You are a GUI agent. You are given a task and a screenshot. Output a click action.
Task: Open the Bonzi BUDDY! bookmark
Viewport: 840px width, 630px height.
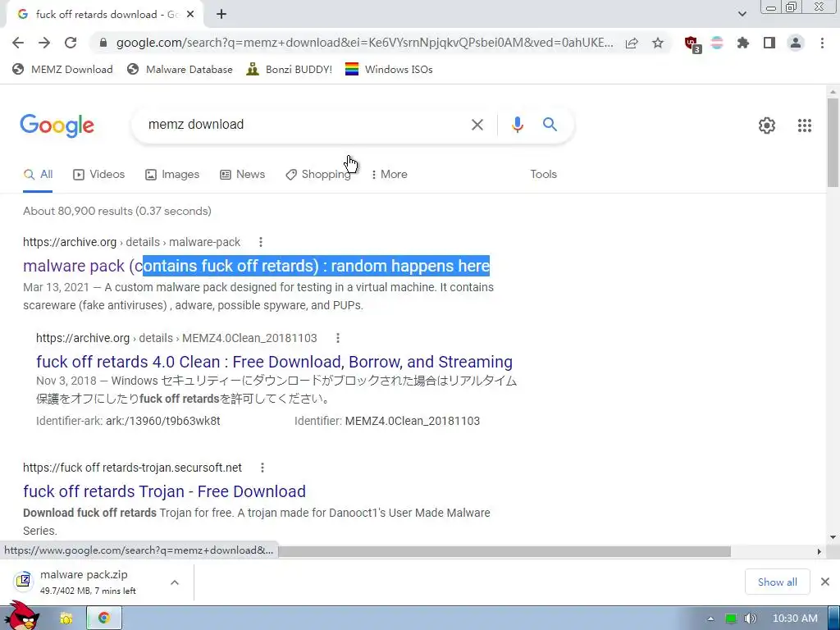(x=290, y=69)
